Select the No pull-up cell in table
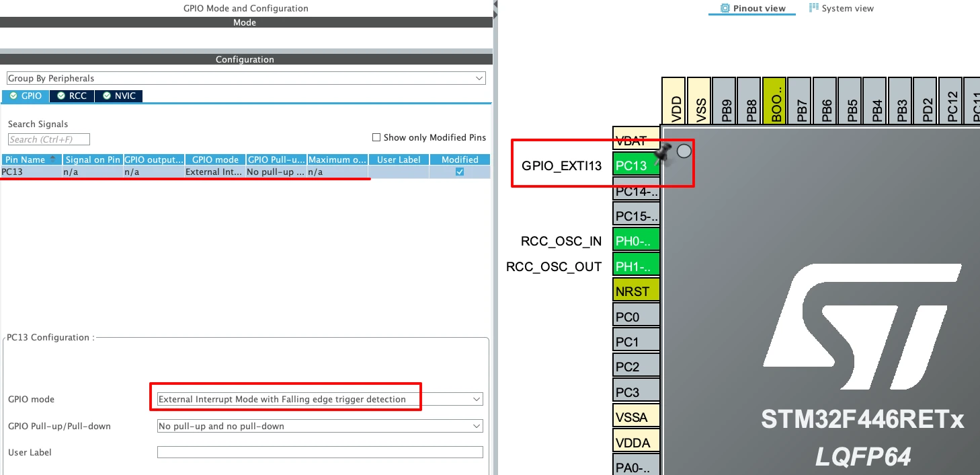Screen dimensions: 980x475 pyautogui.click(x=276, y=172)
